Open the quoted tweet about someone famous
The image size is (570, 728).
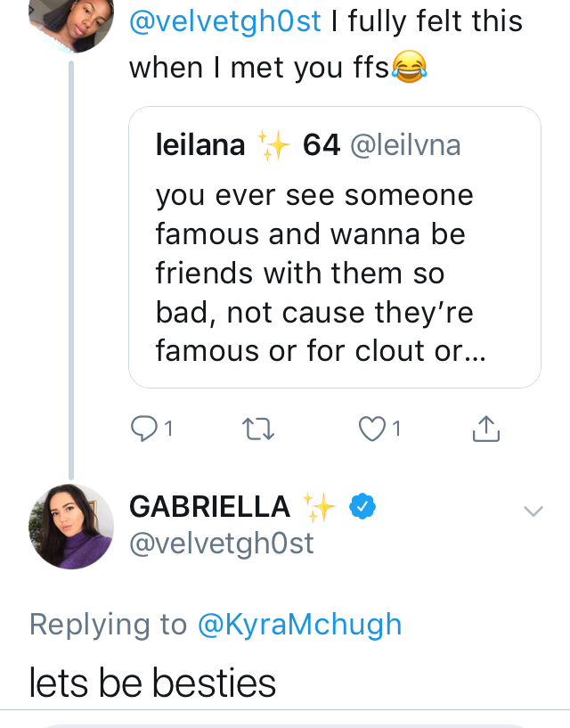click(x=334, y=272)
